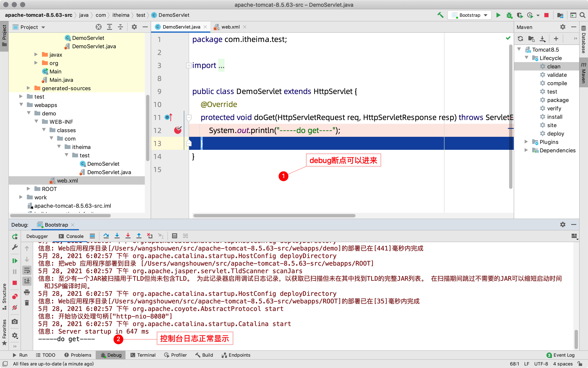Click the green Run button in toolbar
The height and width of the screenshot is (368, 588).
(498, 15)
